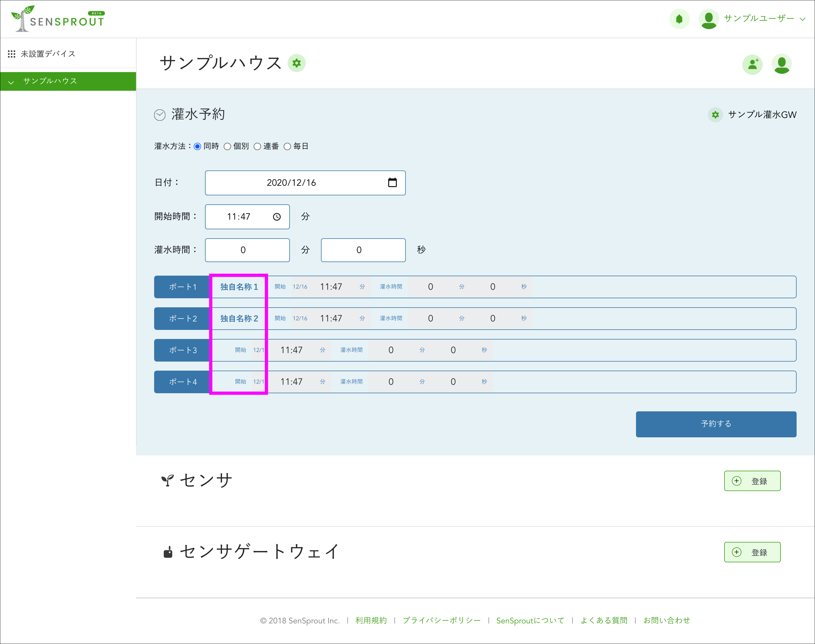
Task: Click the サンプルユーザー name
Action: (759, 18)
